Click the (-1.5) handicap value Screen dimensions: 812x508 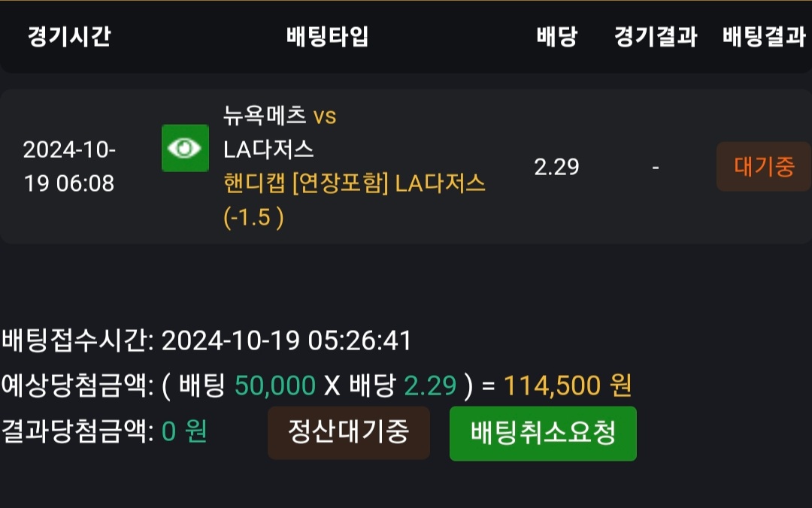coord(253,217)
